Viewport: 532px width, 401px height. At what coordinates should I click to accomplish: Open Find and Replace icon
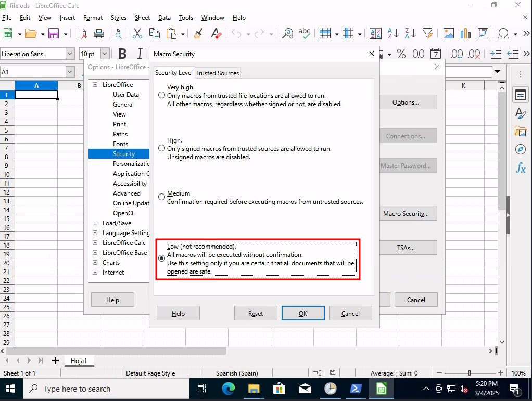pos(288,34)
